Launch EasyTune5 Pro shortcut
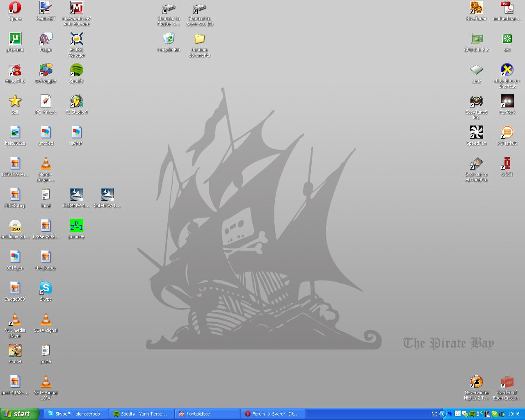The height and width of the screenshot is (420, 525). [x=476, y=107]
